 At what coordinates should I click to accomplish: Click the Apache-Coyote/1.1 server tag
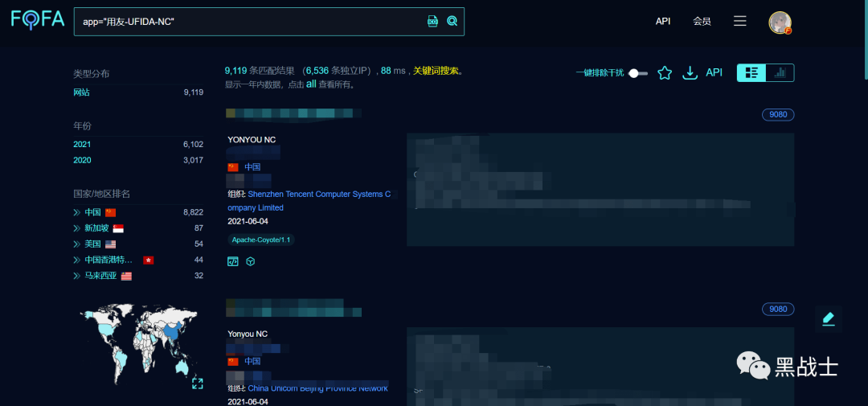tap(261, 240)
